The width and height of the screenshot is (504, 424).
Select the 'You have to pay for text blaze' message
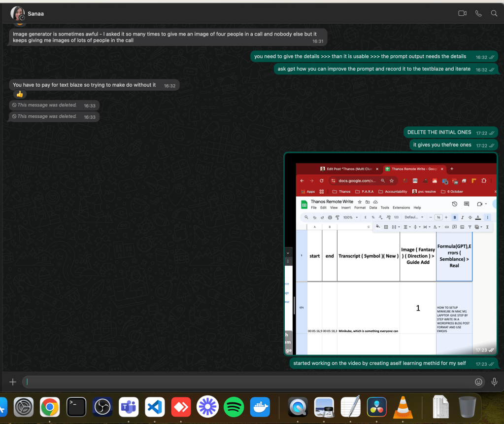94,85
